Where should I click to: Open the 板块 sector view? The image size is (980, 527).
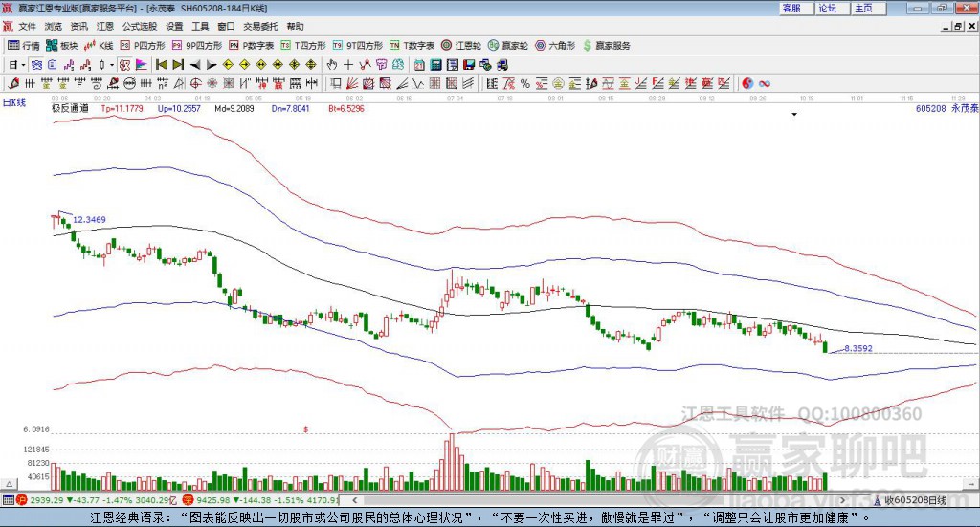pos(62,46)
